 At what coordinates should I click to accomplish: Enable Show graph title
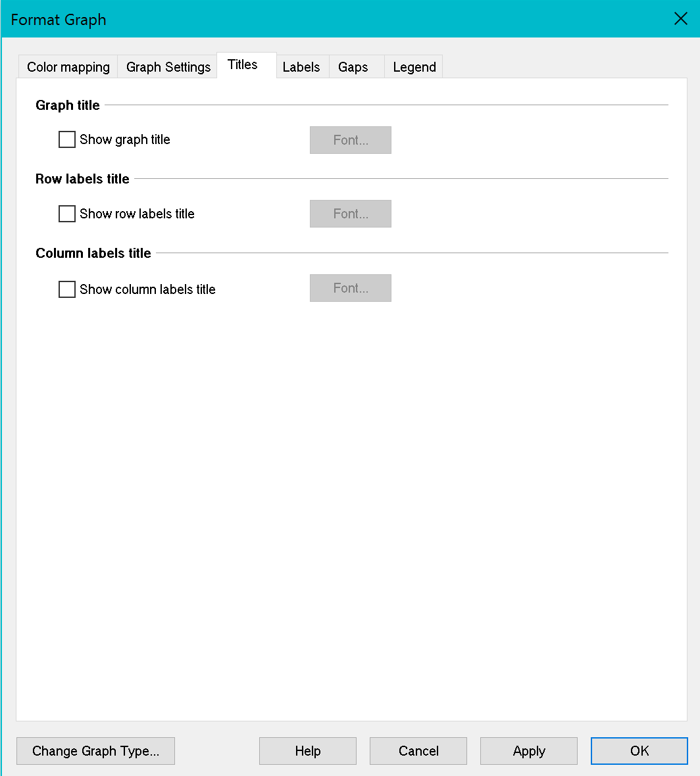click(66, 139)
